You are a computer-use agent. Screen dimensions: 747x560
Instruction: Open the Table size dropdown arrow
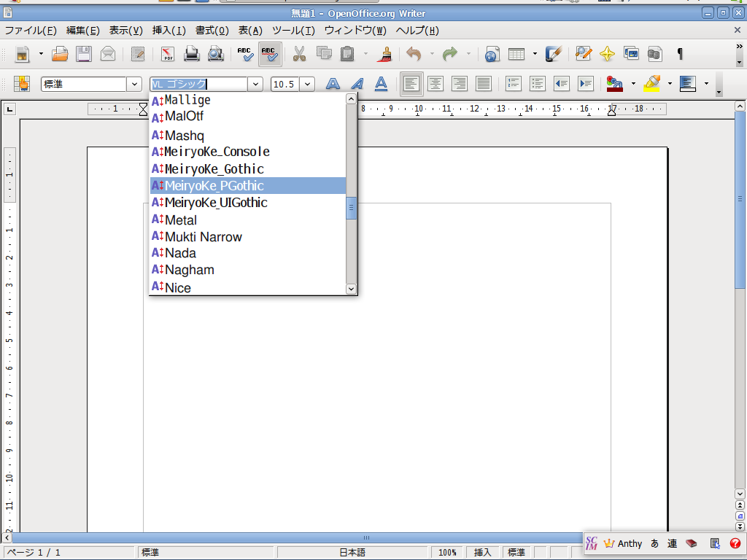pyautogui.click(x=535, y=54)
